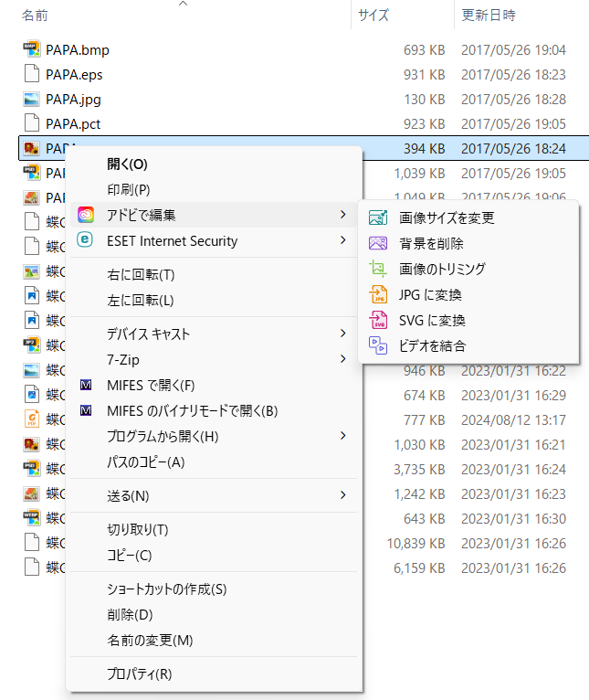Screen dimensions: 589x700
Task: Choose プロパティ(R) in context menu
Action: [139, 674]
